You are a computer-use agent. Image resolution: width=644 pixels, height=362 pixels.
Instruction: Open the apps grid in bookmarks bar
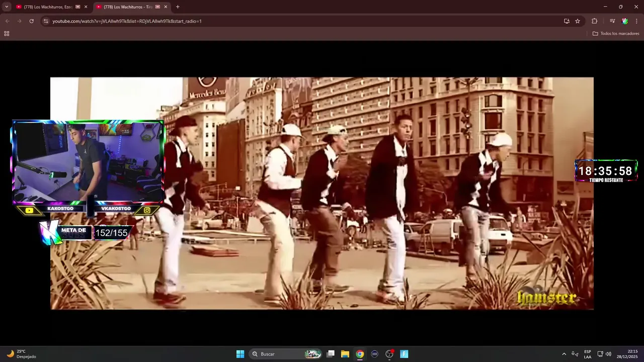[x=7, y=34]
